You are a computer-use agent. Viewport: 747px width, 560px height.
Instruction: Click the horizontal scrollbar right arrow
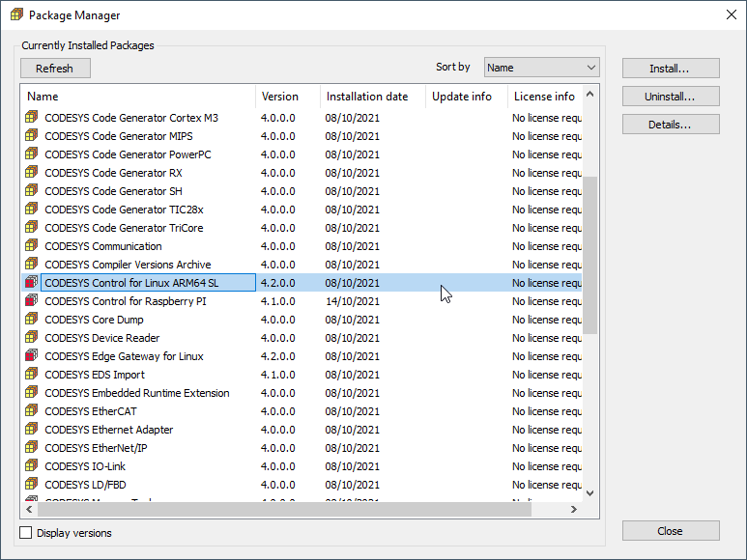(574, 509)
